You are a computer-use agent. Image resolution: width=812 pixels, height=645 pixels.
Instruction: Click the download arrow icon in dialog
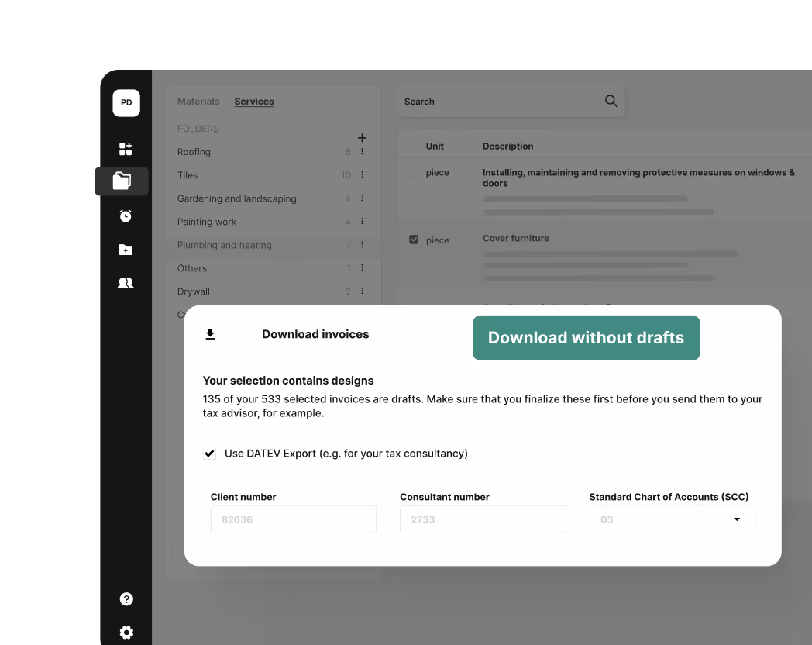[210, 334]
